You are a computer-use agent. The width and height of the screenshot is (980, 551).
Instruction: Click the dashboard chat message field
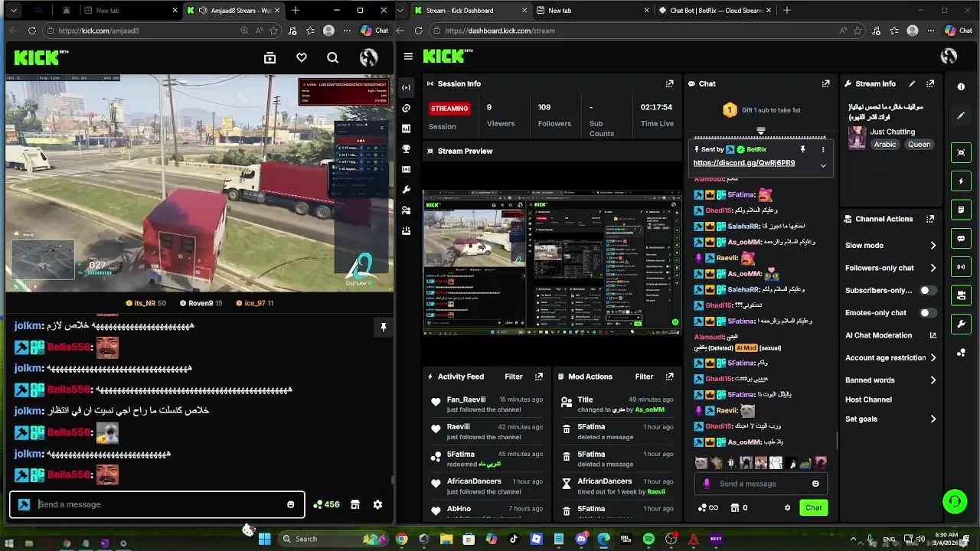click(759, 484)
